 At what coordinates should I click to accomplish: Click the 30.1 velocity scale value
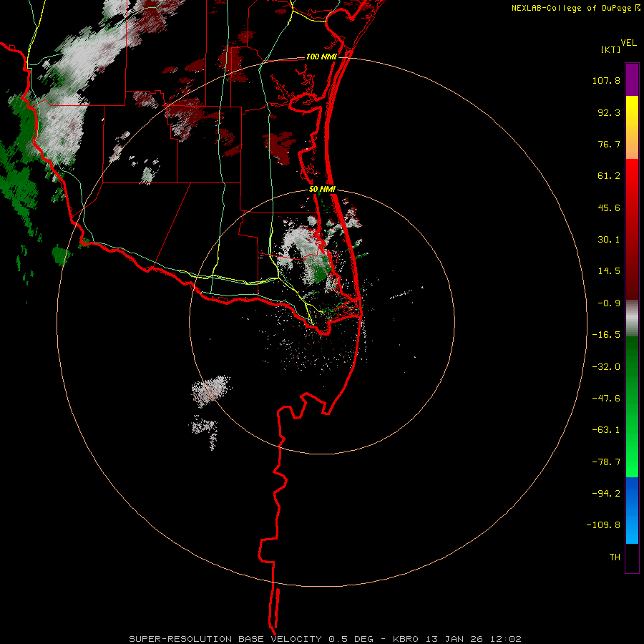(609, 240)
